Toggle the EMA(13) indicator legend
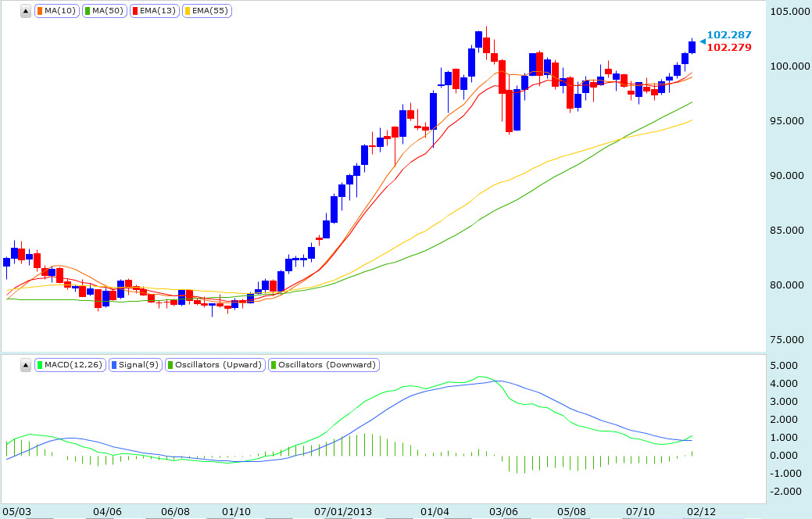 154,11
